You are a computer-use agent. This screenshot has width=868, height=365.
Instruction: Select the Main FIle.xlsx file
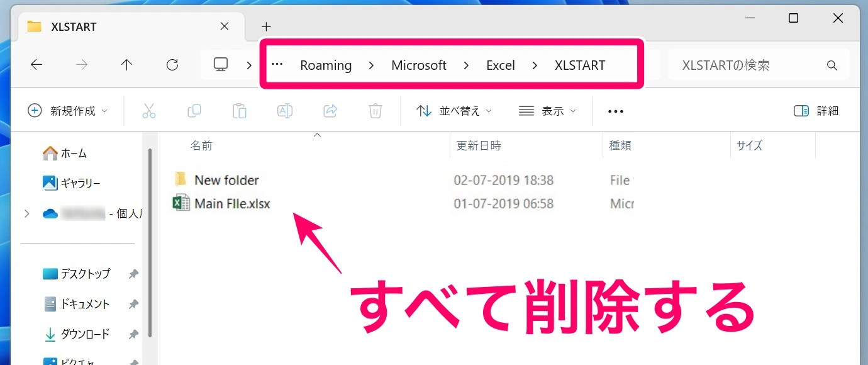(x=221, y=203)
